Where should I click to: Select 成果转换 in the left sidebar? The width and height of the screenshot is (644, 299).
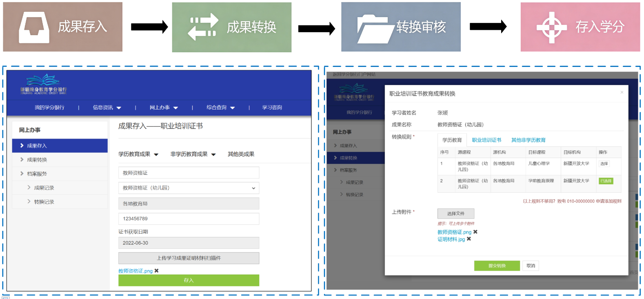point(37,160)
